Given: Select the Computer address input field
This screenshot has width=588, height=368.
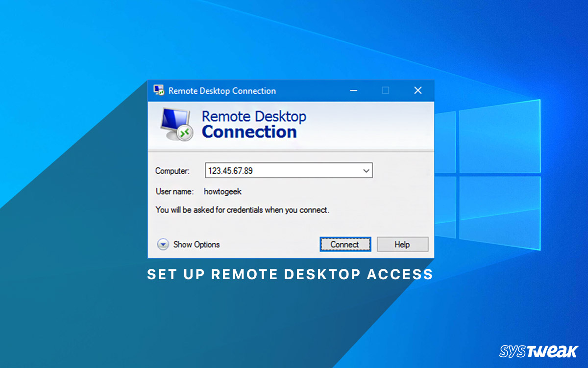Looking at the screenshot, I should tap(279, 170).
